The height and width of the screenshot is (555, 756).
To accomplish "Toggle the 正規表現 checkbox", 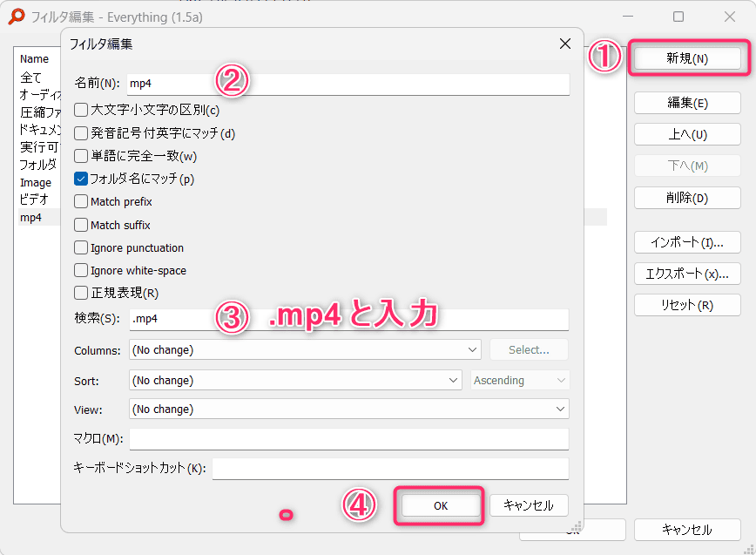I will point(81,293).
